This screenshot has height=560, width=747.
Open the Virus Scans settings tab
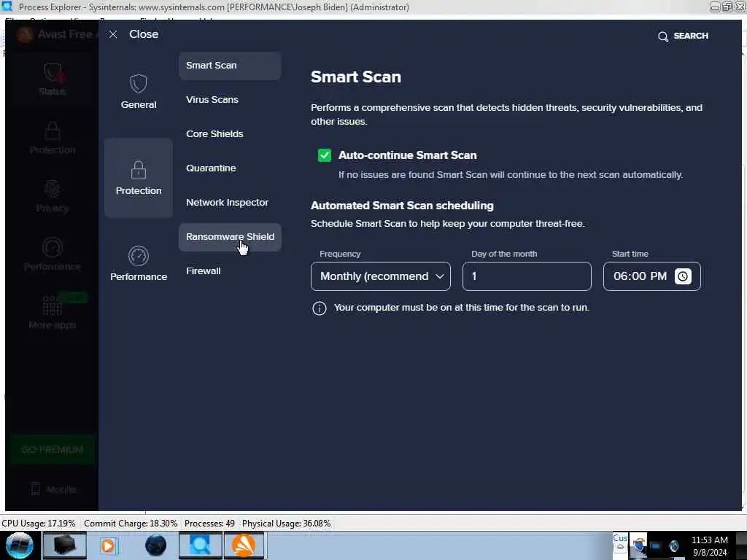pos(230,99)
